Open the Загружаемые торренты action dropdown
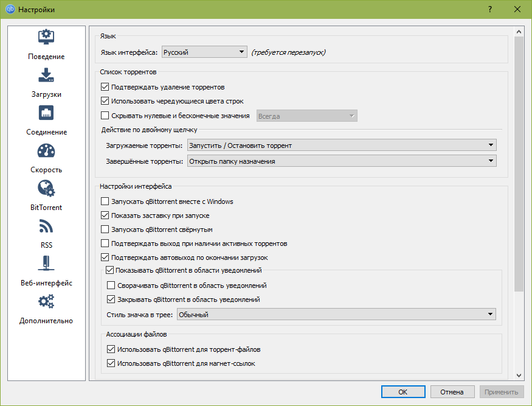This screenshot has height=406, width=532. point(342,145)
